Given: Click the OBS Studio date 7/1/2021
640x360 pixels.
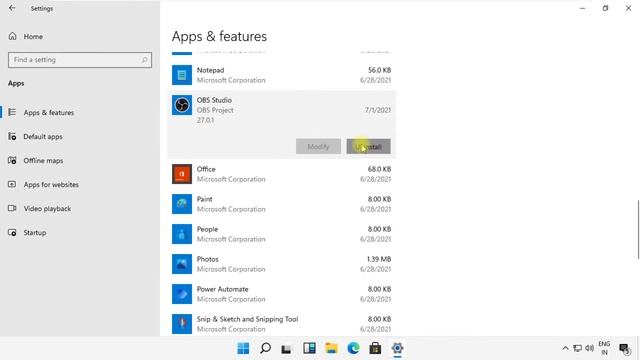Looking at the screenshot, I should (378, 110).
